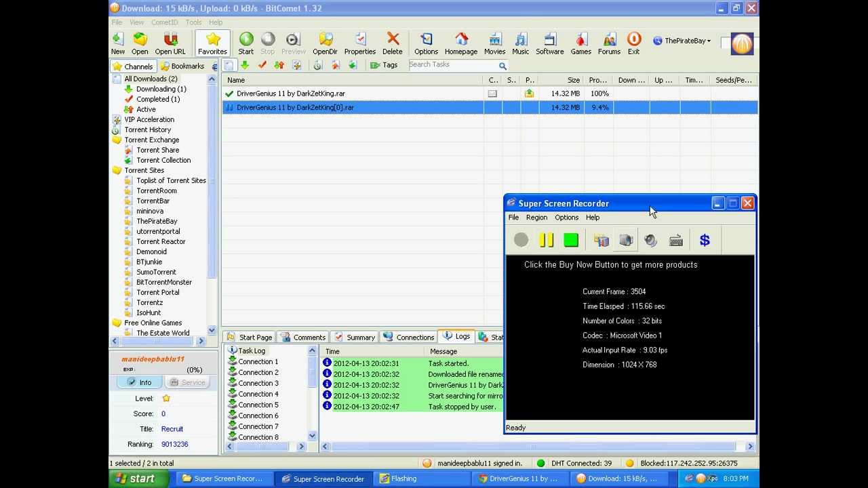Viewport: 868px width, 488px height.
Task: Switch to the Bookmarks tab
Action: click(x=182, y=66)
